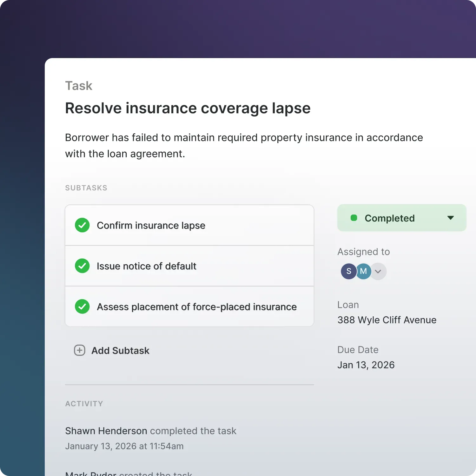Uncheck Assess placement of force-placed insurance
Viewport: 476px width, 476px height.
click(x=82, y=307)
